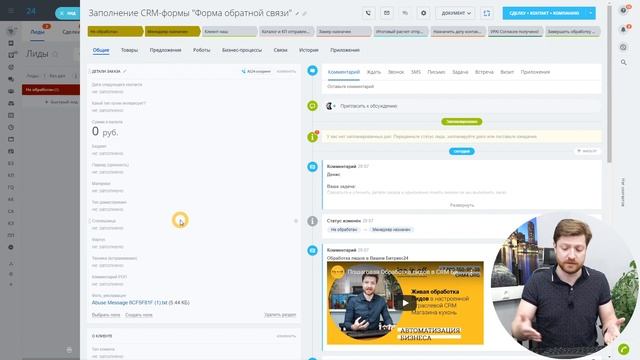
Task: Click the phone call icon in header
Action: coord(368,13)
